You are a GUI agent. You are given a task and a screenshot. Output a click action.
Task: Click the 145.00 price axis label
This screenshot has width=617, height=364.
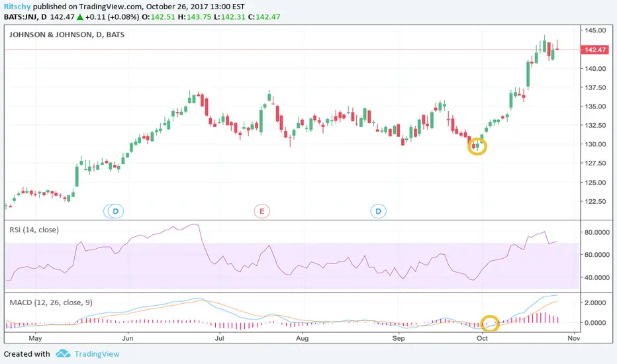[x=595, y=30]
